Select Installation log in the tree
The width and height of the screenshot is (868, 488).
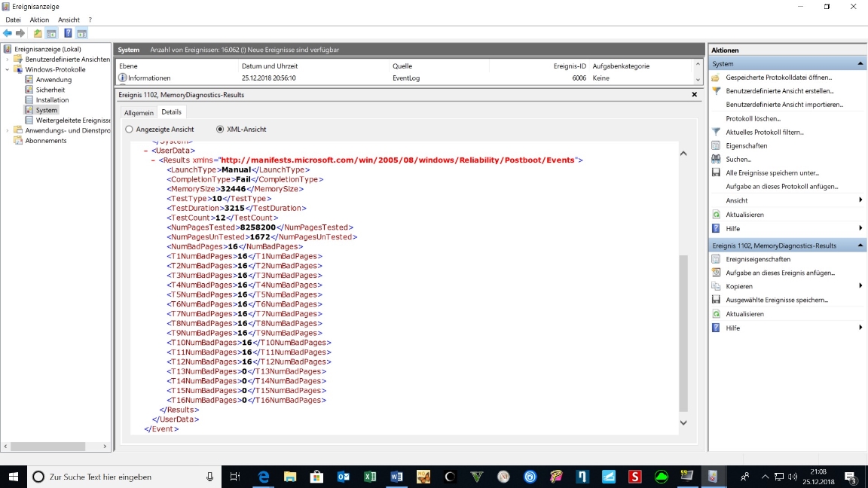pyautogui.click(x=52, y=100)
